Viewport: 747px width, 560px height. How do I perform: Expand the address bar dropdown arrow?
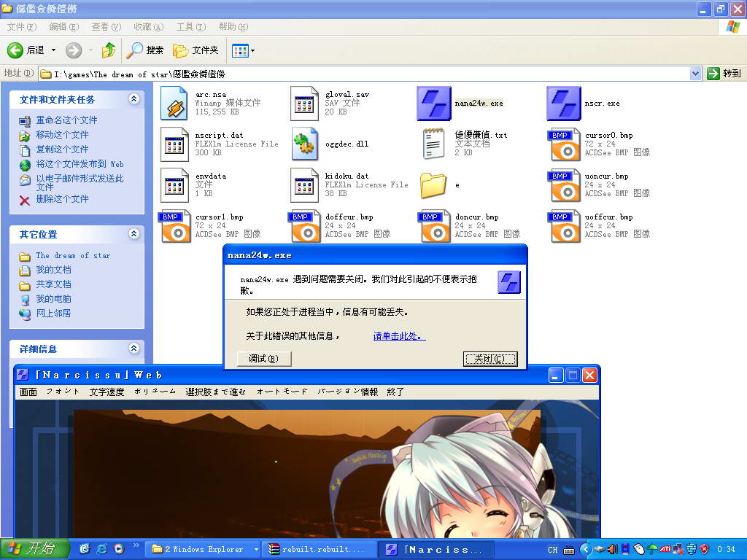695,74
